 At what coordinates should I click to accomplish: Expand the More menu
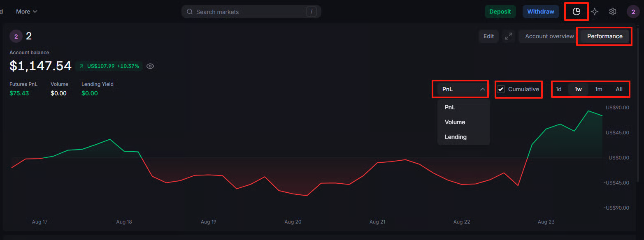click(x=26, y=12)
